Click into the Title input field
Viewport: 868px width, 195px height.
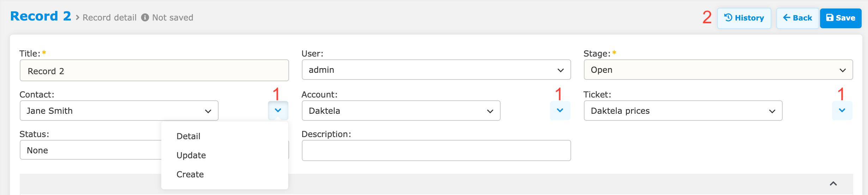coord(154,71)
